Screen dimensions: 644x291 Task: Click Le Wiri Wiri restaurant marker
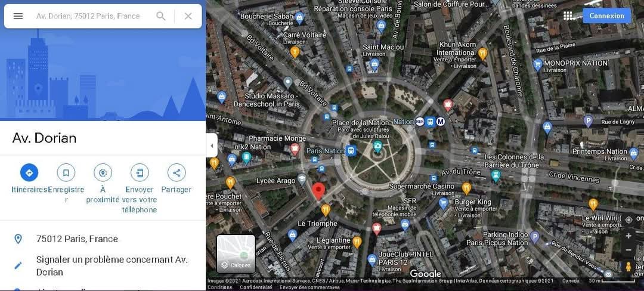(593, 204)
